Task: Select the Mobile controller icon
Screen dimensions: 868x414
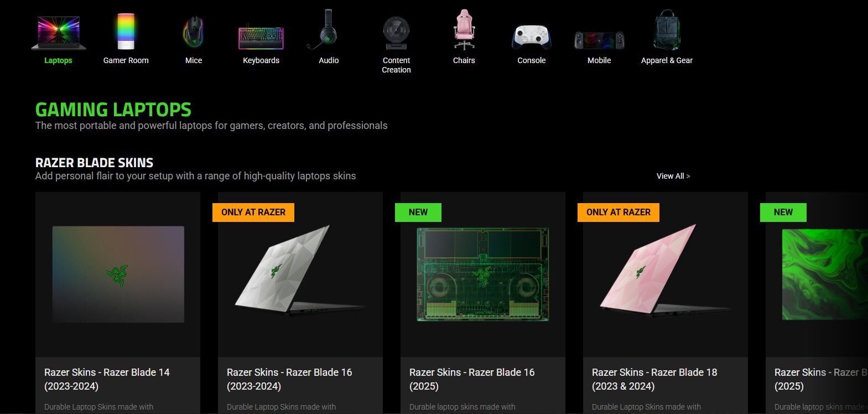Action: pos(599,40)
